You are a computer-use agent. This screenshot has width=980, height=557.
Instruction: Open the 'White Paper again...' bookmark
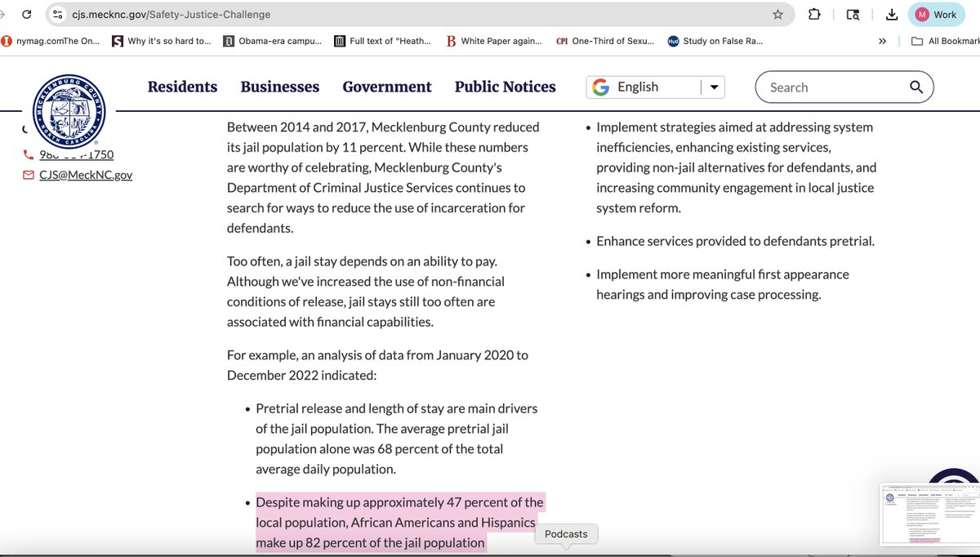coord(494,41)
